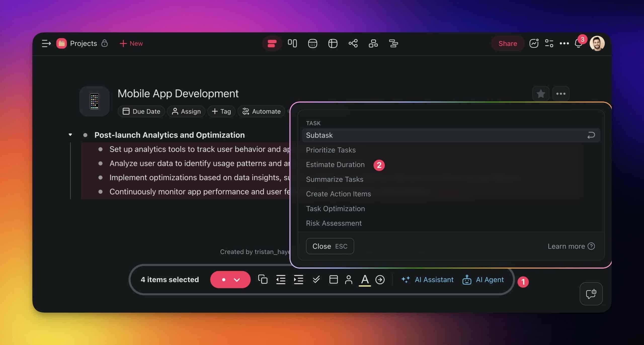
Task: Open the text color A formatting icon
Action: pos(365,279)
